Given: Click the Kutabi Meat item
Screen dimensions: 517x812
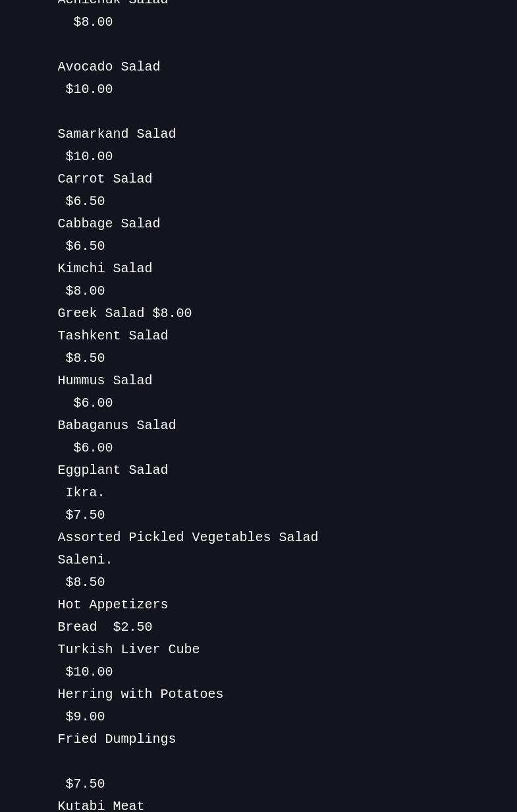Looking at the screenshot, I should click(101, 805).
